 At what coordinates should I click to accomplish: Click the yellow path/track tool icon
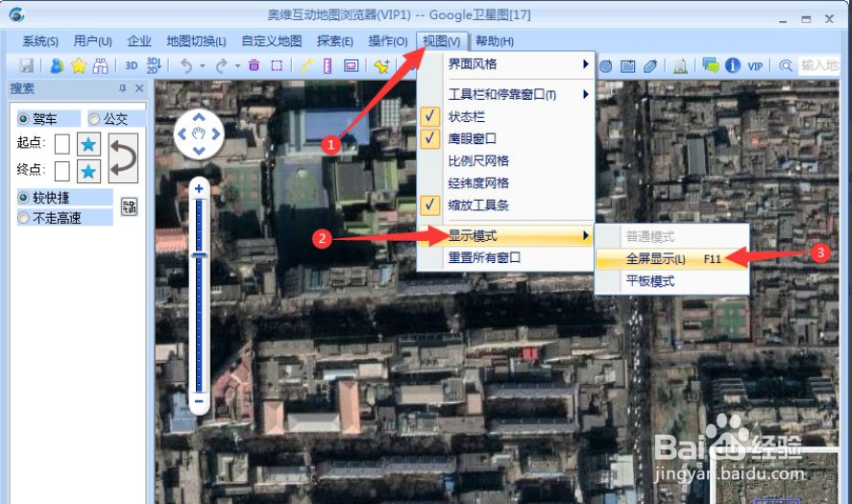point(305,65)
